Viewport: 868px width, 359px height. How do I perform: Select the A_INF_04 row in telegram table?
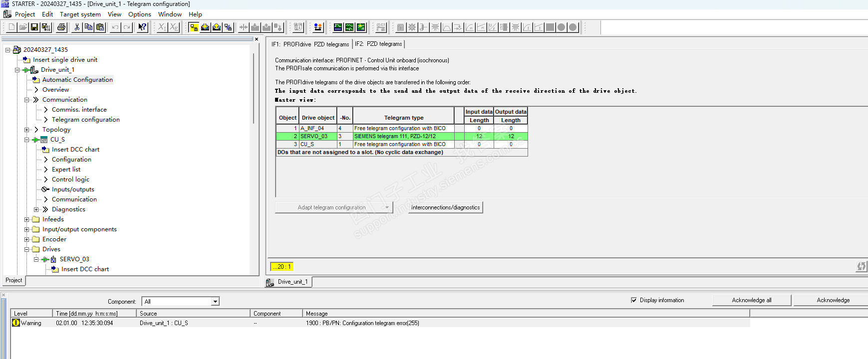402,128
